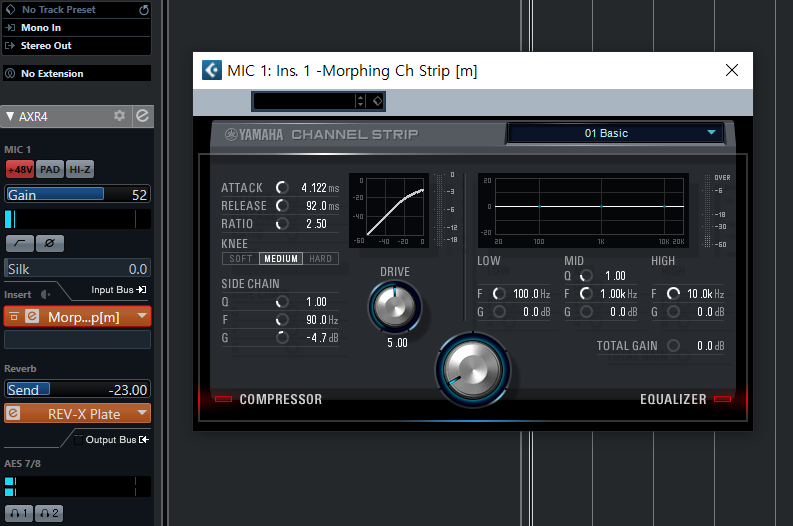Adjust the Reverb Send slider
Image resolution: width=793 pixels, height=526 pixels.
(77, 389)
